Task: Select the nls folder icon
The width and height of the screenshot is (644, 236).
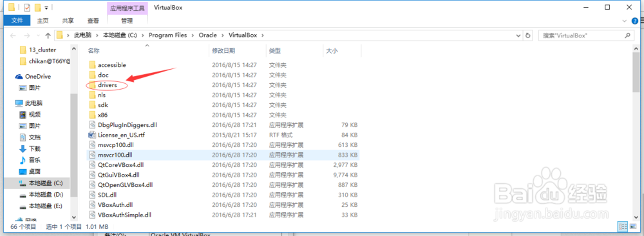Action: pos(92,95)
